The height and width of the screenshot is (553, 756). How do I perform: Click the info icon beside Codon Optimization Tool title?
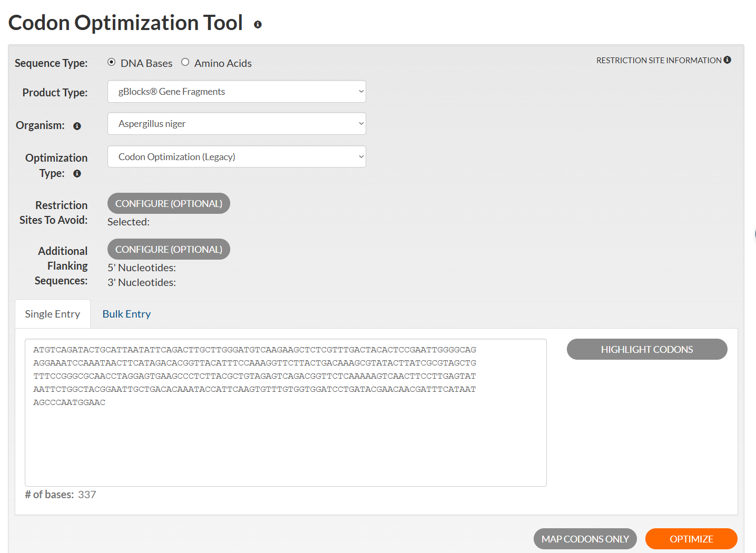point(258,24)
